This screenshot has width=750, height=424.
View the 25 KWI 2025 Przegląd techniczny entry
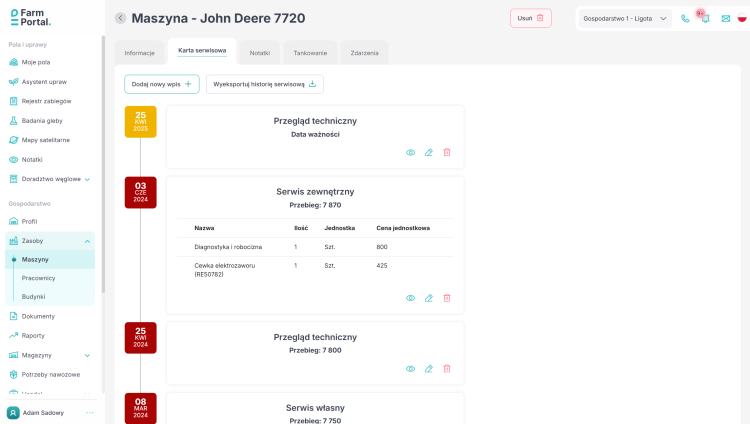click(x=410, y=152)
